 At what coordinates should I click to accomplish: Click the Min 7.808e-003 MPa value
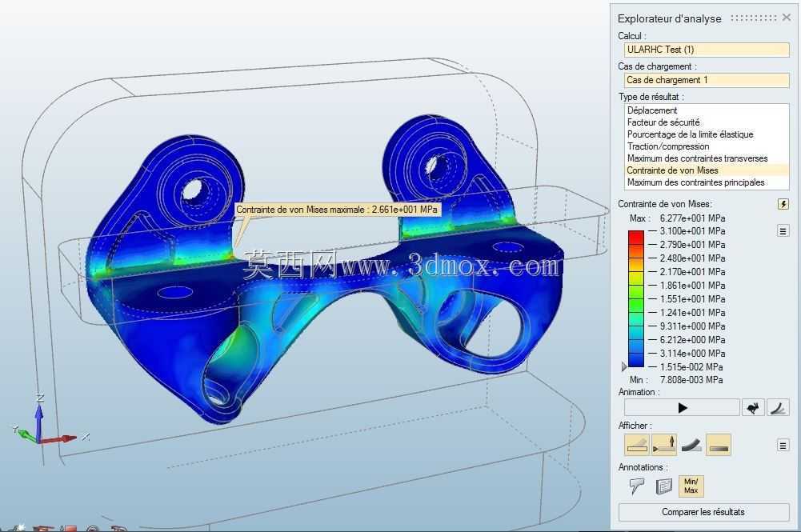691,380
